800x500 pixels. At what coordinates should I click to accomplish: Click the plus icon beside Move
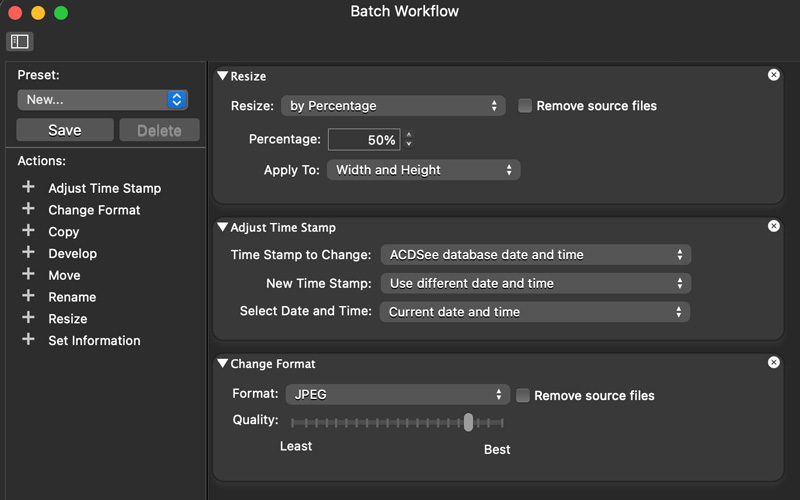click(28, 275)
